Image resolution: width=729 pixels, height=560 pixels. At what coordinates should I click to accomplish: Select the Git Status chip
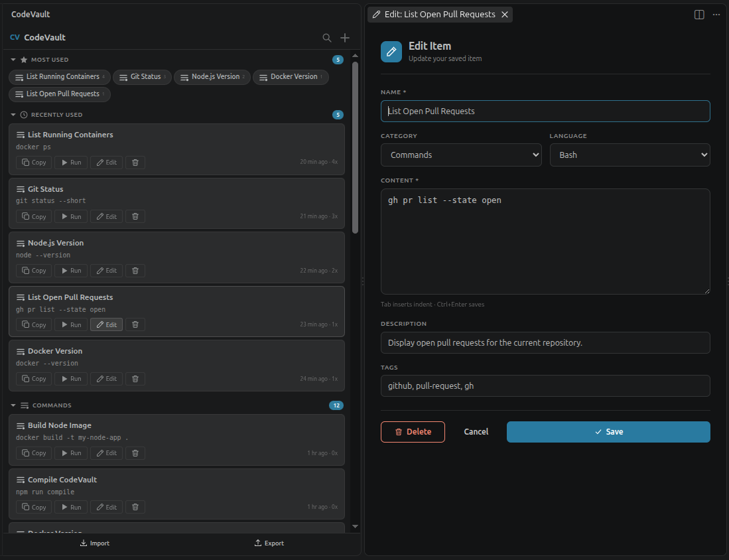142,77
